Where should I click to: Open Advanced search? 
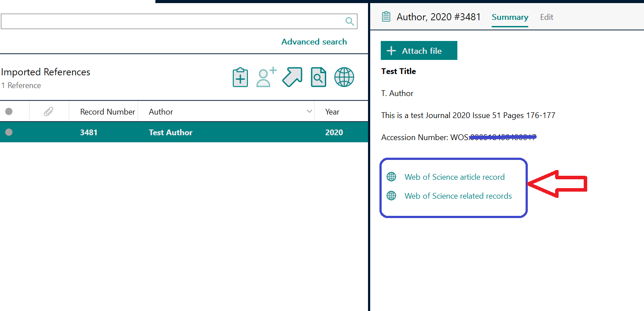tap(314, 41)
